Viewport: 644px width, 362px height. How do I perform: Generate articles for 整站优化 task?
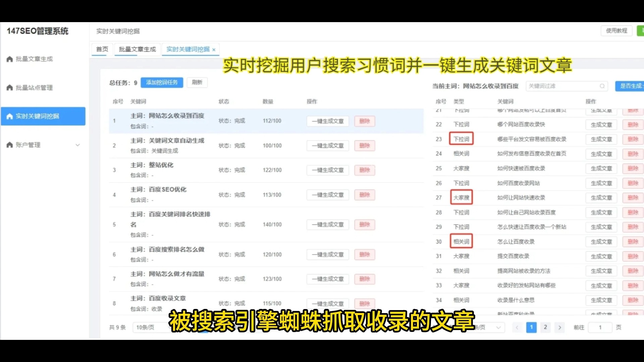328,170
